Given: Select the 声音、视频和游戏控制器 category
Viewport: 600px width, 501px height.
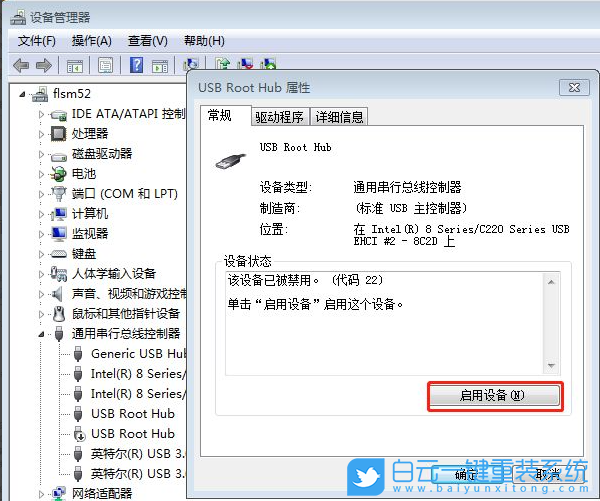Looking at the screenshot, I should tap(129, 294).
